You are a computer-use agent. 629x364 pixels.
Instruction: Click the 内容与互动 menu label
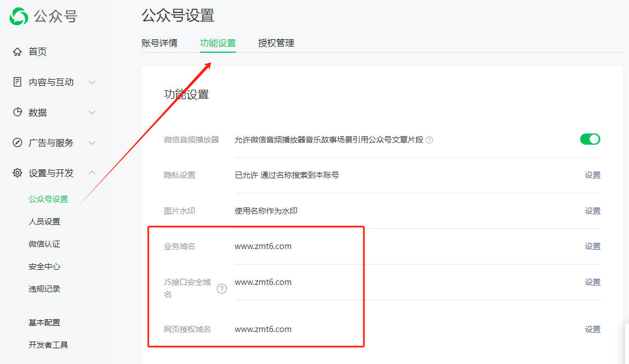(x=51, y=82)
